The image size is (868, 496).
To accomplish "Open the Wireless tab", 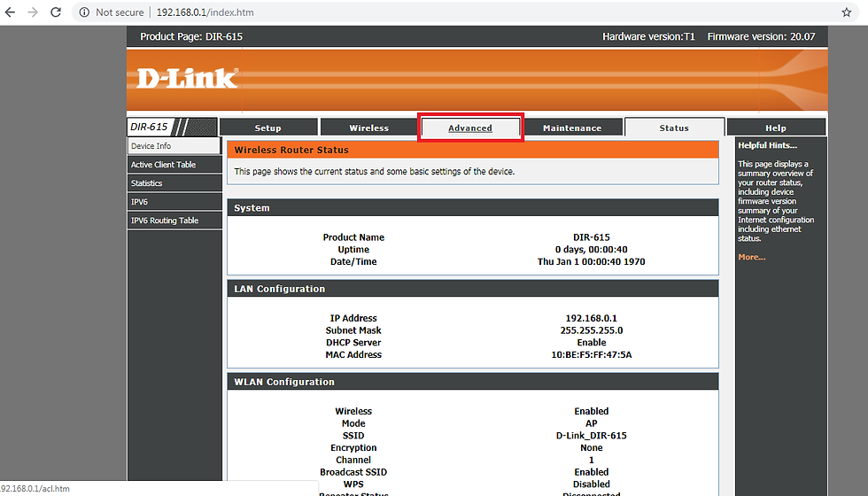I will [x=368, y=128].
